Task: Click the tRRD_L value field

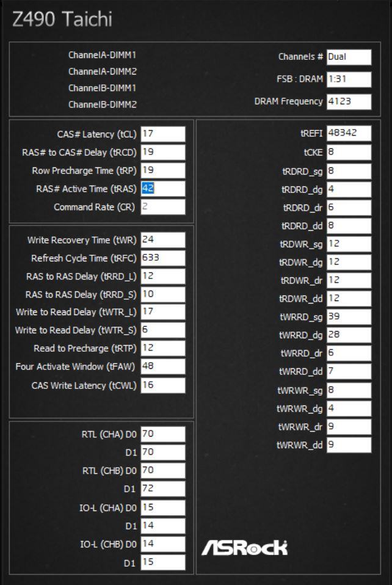Action: pyautogui.click(x=163, y=277)
